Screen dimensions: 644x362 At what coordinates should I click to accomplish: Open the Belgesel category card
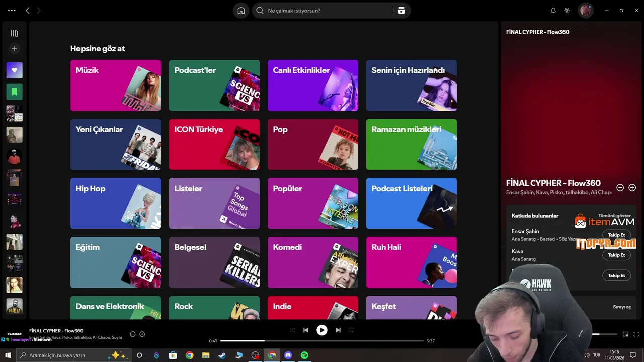214,262
